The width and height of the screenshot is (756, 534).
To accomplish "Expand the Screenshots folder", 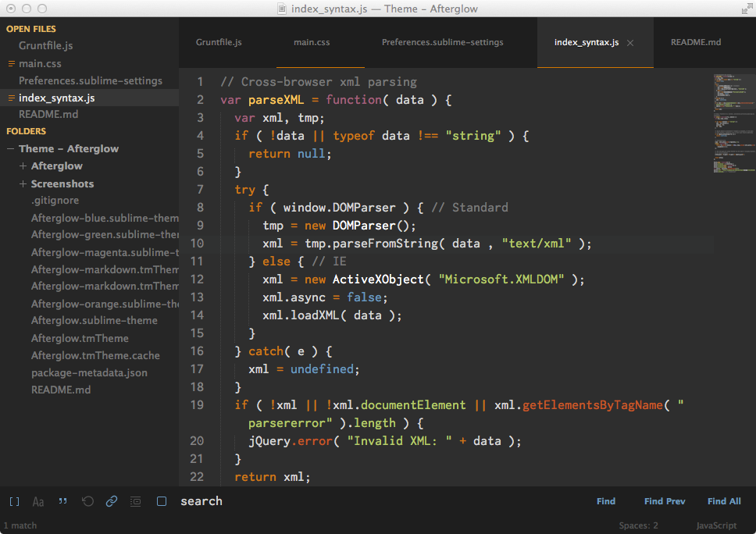I will point(23,184).
